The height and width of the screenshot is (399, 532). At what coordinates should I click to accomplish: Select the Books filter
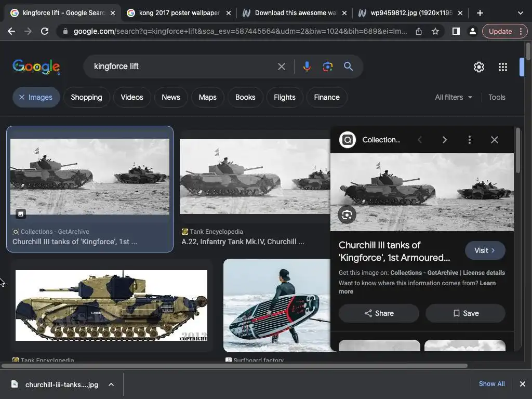[245, 97]
